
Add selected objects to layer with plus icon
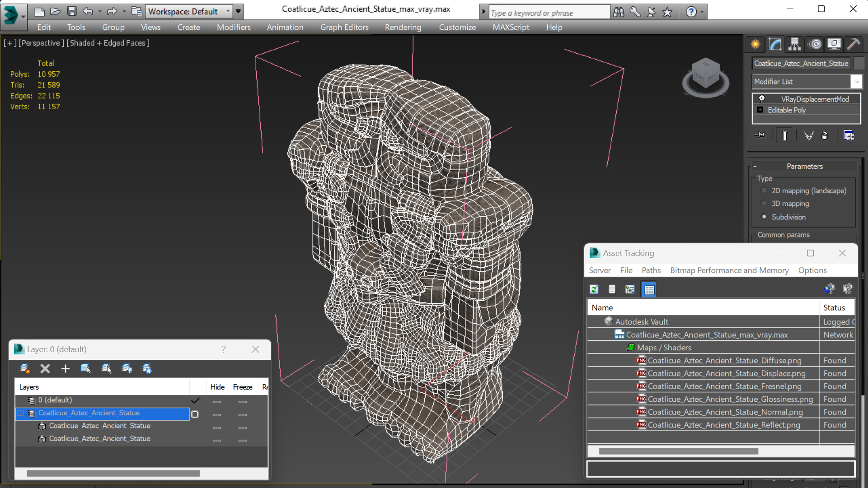tap(66, 369)
